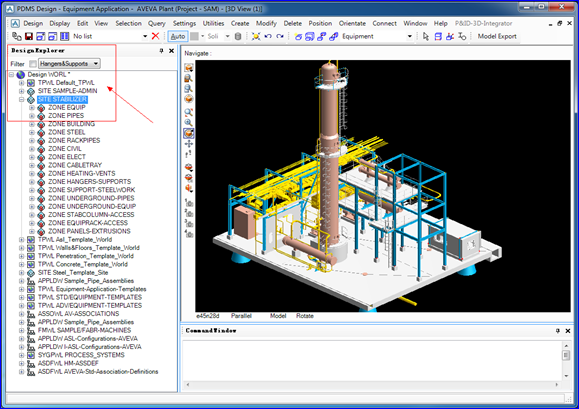
Task: Open the Hangers&Supports filter dropdown
Action: coord(96,63)
